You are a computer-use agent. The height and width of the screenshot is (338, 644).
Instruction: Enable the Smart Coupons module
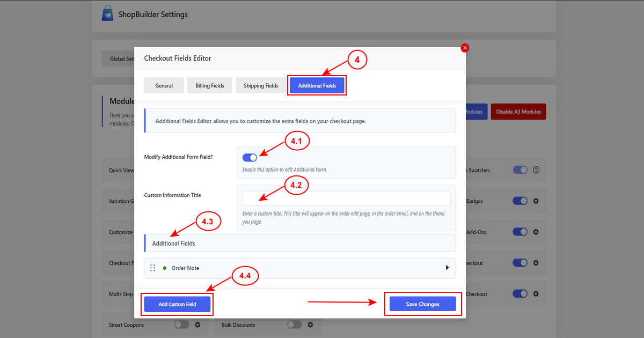[182, 325]
